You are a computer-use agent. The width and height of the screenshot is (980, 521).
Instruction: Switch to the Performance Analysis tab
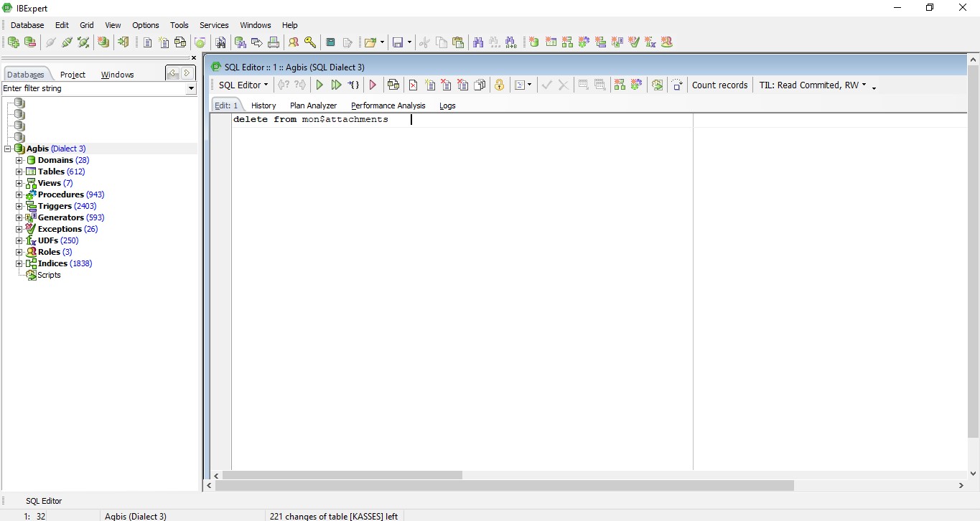[x=388, y=105]
